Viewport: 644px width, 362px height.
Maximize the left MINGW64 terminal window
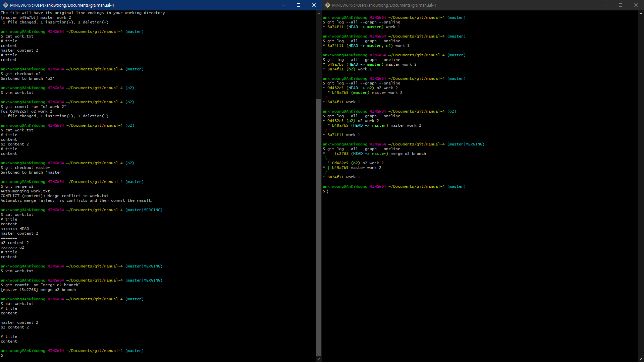point(299,5)
